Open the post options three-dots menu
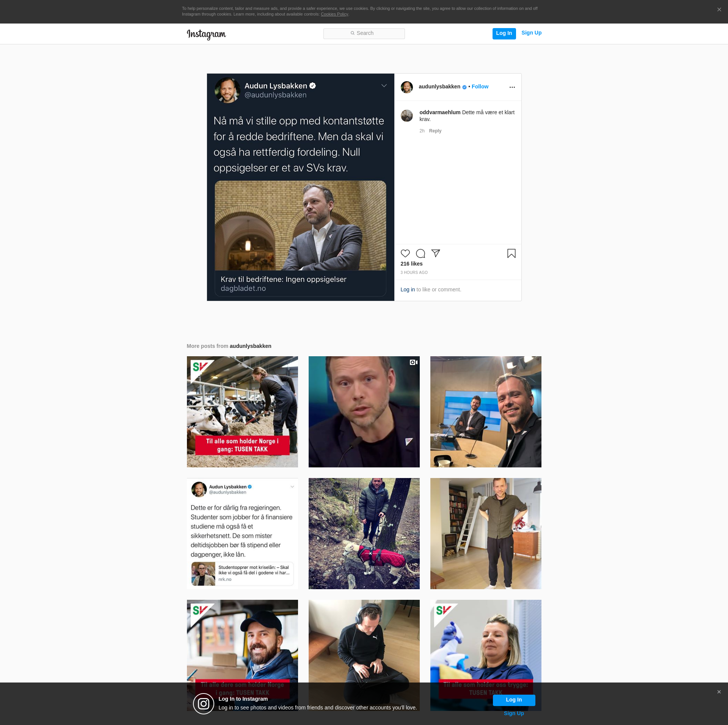This screenshot has width=728, height=725. tap(512, 87)
